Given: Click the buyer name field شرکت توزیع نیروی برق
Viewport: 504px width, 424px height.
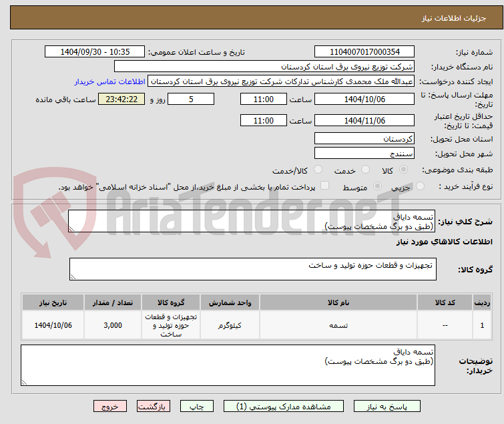Looking at the screenshot, I should coord(264,67).
